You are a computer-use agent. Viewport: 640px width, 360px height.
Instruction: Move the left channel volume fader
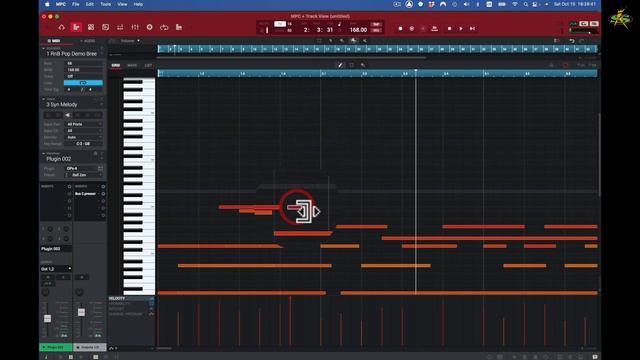click(x=47, y=318)
